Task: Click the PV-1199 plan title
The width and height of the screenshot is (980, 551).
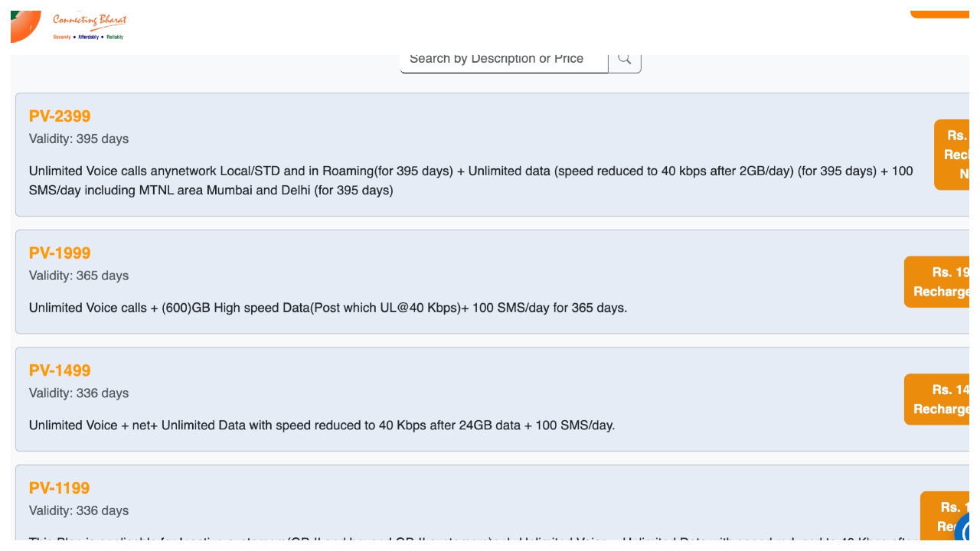Action: tap(60, 488)
